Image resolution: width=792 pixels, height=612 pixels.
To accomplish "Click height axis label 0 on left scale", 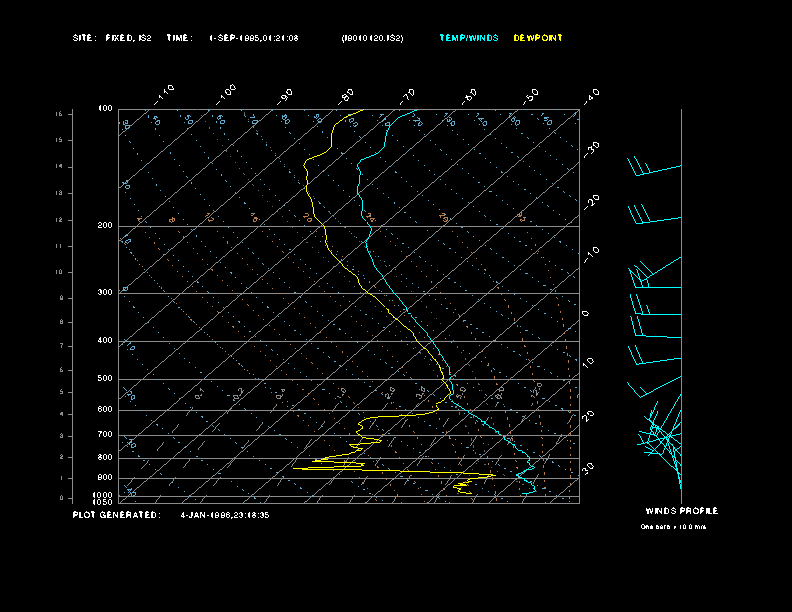I will 61,498.
